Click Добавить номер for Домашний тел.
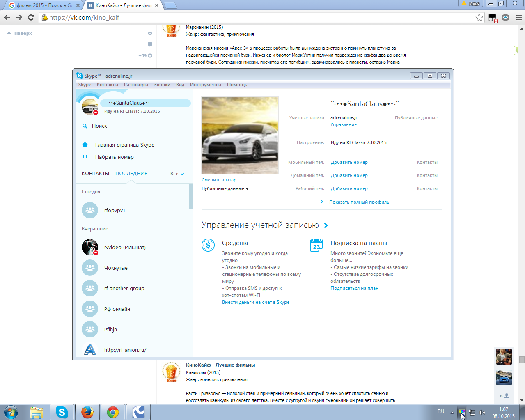This screenshot has height=420, width=525. pyautogui.click(x=349, y=175)
